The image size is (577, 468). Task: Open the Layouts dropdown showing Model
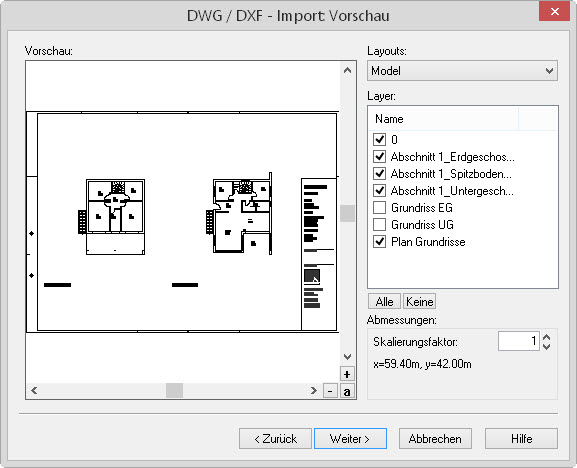tap(462, 71)
